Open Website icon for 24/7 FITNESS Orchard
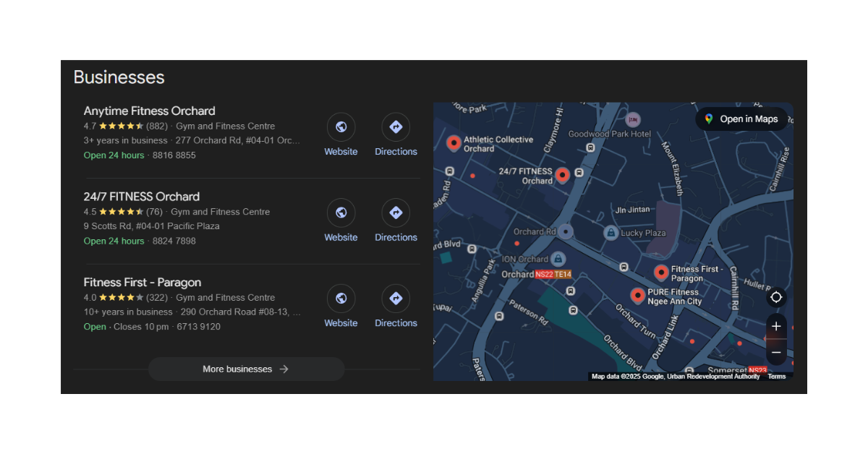This screenshot has width=868, height=454. click(341, 213)
